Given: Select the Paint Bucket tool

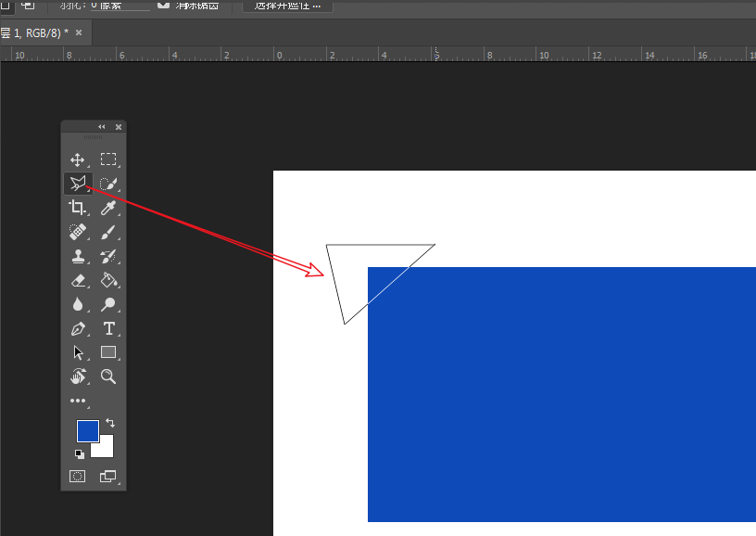Looking at the screenshot, I should click(108, 280).
